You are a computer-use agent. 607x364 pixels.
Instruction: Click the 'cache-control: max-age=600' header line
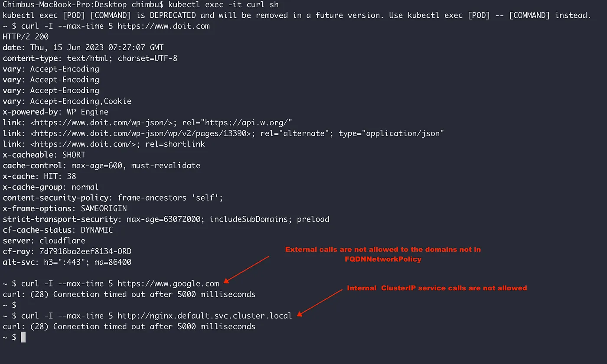pyautogui.click(x=101, y=166)
